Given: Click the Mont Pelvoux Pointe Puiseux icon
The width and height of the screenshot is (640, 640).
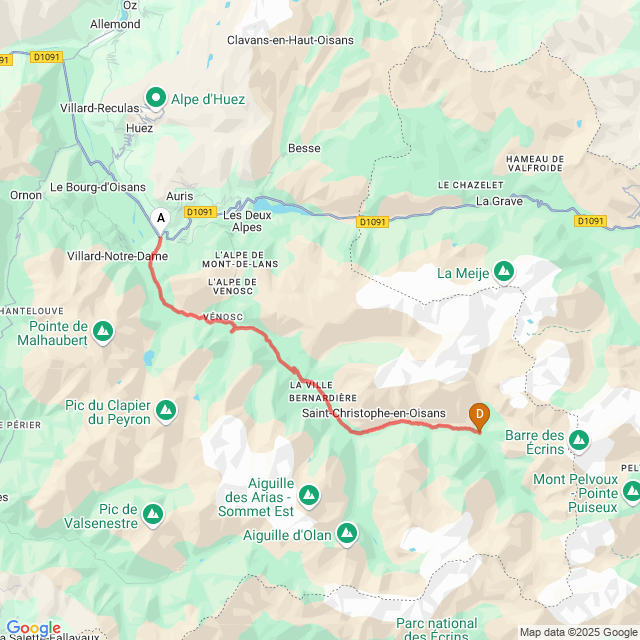Looking at the screenshot, I should tap(632, 492).
